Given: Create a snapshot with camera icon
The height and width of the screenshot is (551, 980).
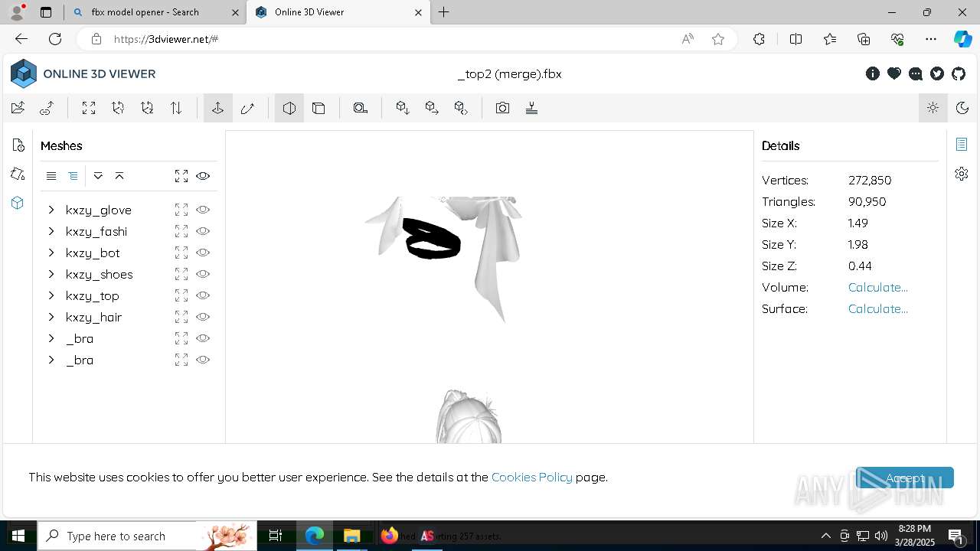Looking at the screenshot, I should click(502, 108).
